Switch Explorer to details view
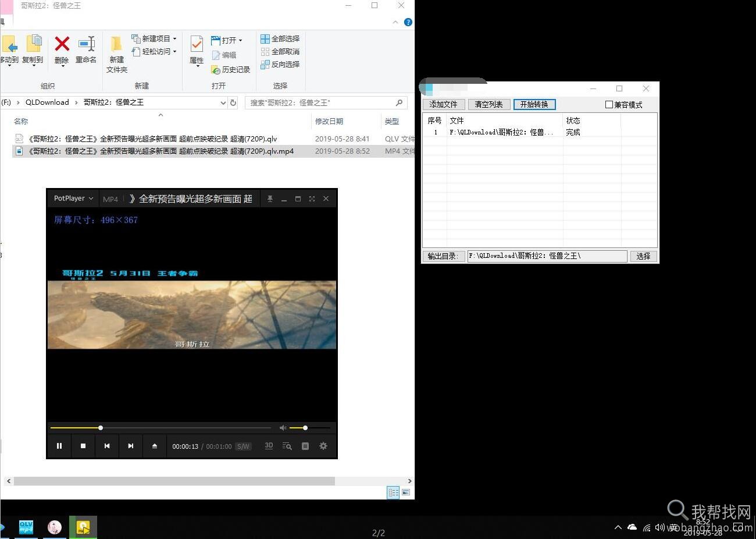The height and width of the screenshot is (539, 756). point(394,492)
